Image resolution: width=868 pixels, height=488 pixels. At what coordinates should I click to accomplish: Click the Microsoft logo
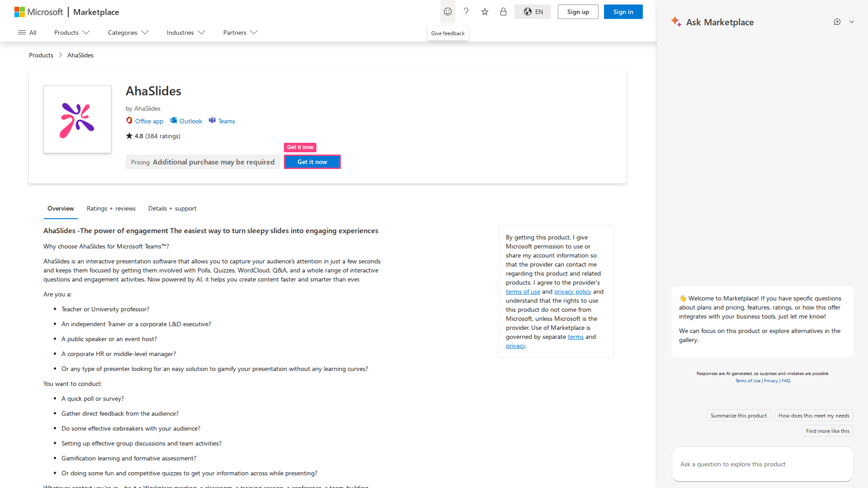pyautogui.click(x=38, y=12)
